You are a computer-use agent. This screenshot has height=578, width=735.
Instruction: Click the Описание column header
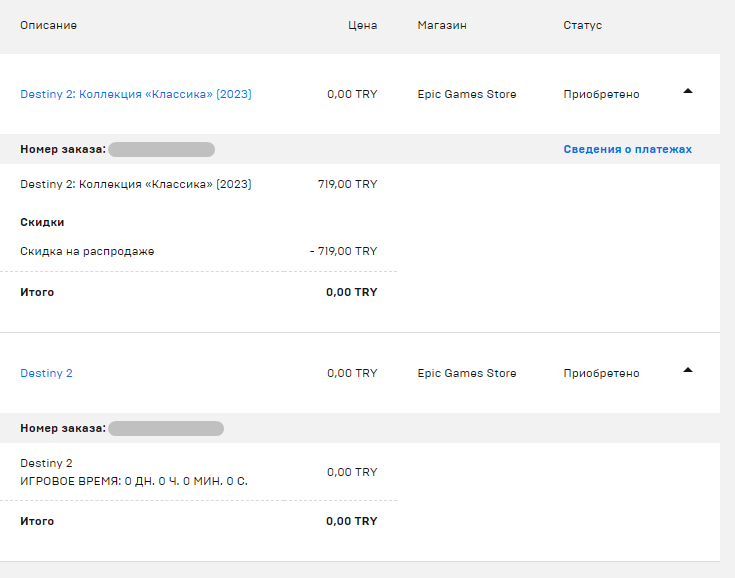48,25
